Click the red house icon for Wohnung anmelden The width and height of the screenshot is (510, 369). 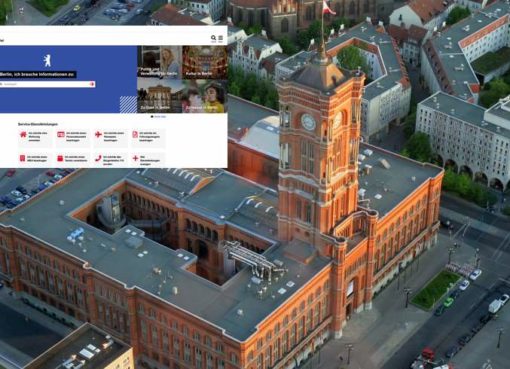(x=23, y=134)
